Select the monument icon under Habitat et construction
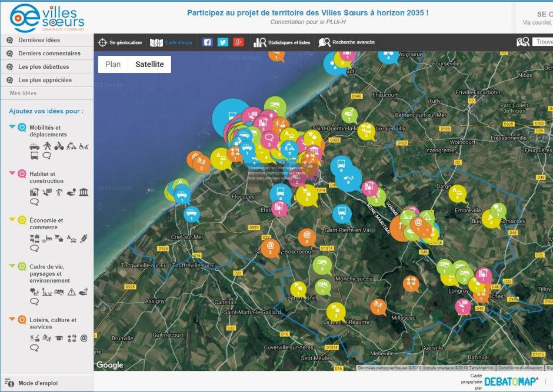This screenshot has width=553, height=392. pos(84,192)
